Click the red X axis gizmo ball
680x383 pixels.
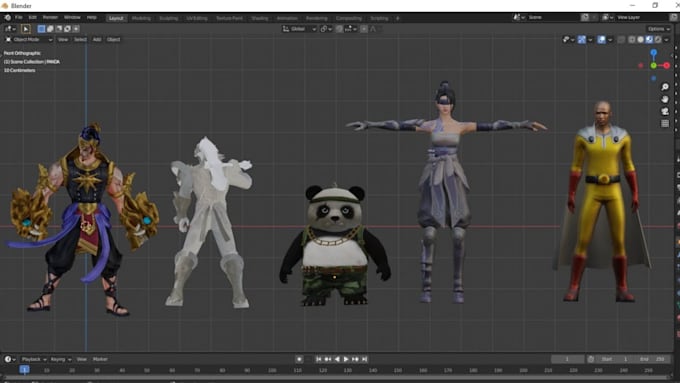click(667, 65)
